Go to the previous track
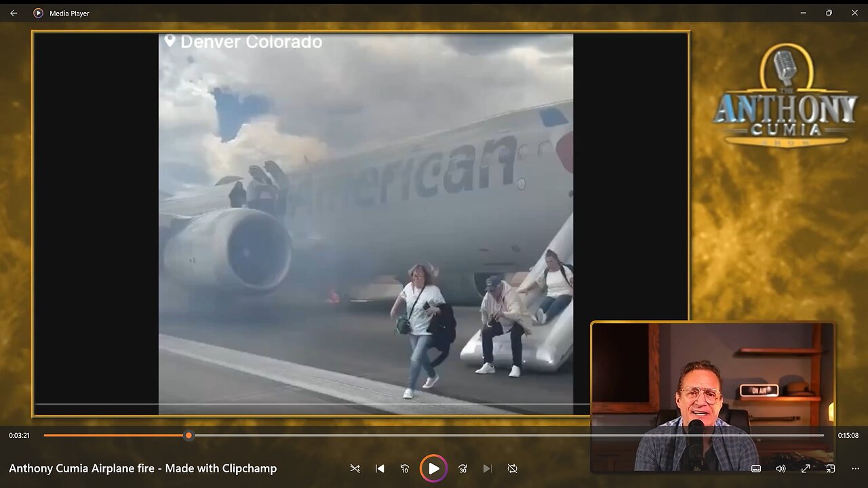The height and width of the screenshot is (488, 868). (380, 468)
